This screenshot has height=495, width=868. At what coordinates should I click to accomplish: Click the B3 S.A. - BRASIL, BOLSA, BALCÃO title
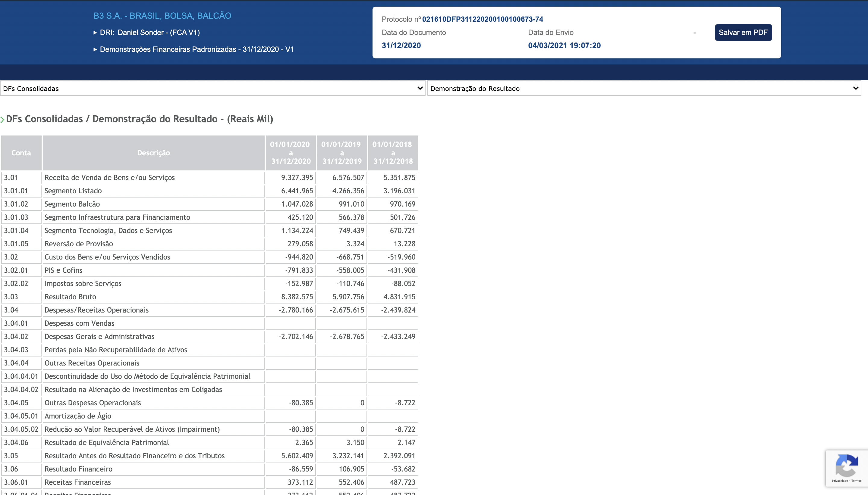162,16
